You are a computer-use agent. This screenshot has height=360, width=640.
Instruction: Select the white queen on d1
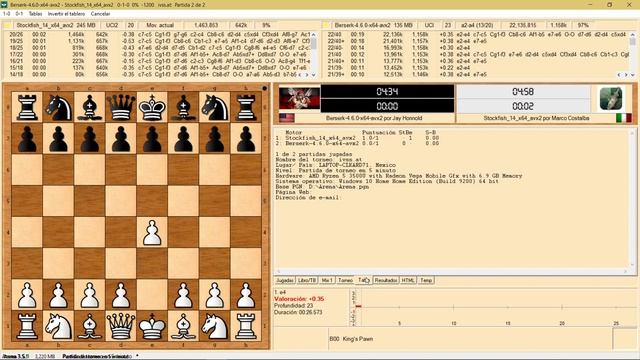(121, 327)
